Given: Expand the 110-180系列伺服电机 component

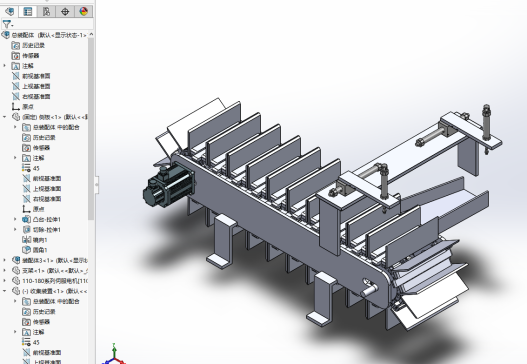Looking at the screenshot, I should [4, 281].
